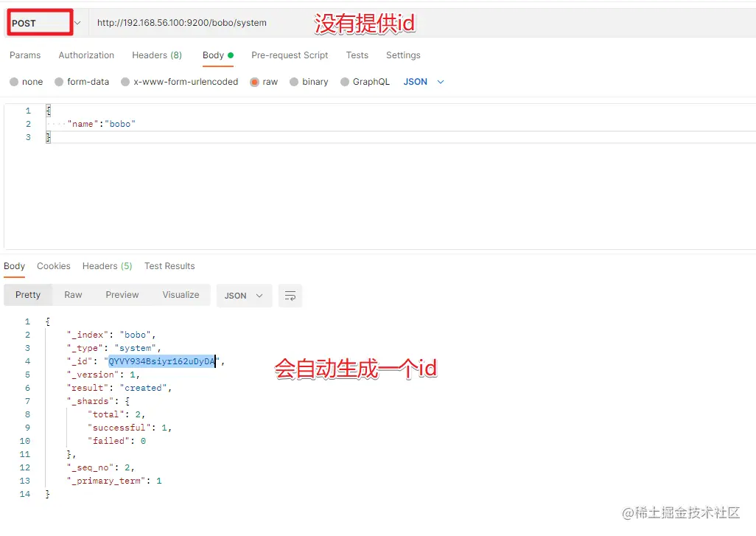Switch to the response Cookies tab
Viewport: 756px width, 536px height.
54,266
